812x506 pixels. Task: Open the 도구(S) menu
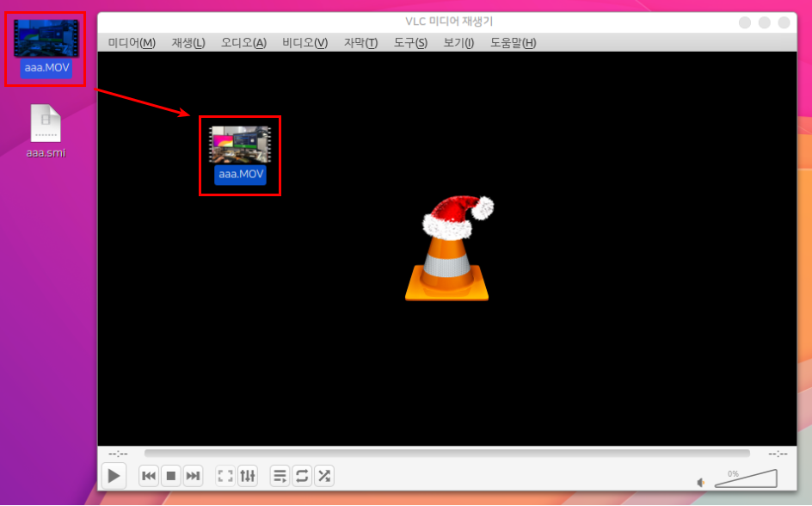click(410, 43)
